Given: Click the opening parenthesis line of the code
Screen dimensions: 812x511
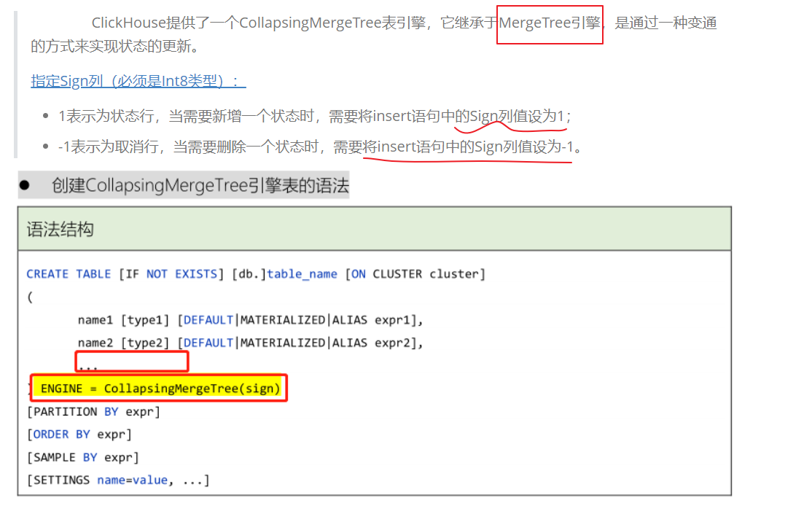Looking at the screenshot, I should 30,297.
